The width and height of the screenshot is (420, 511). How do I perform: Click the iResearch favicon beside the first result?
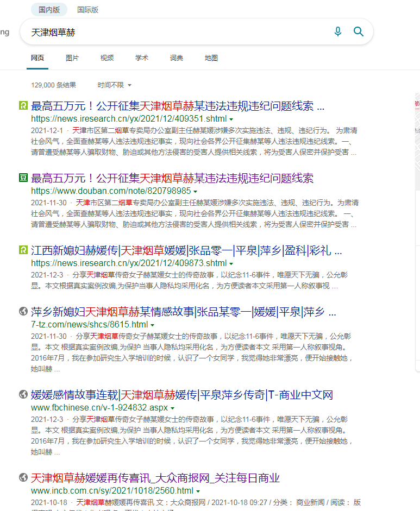[23, 105]
